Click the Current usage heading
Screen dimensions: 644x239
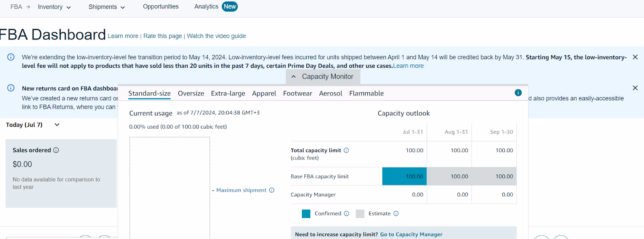pyautogui.click(x=151, y=113)
